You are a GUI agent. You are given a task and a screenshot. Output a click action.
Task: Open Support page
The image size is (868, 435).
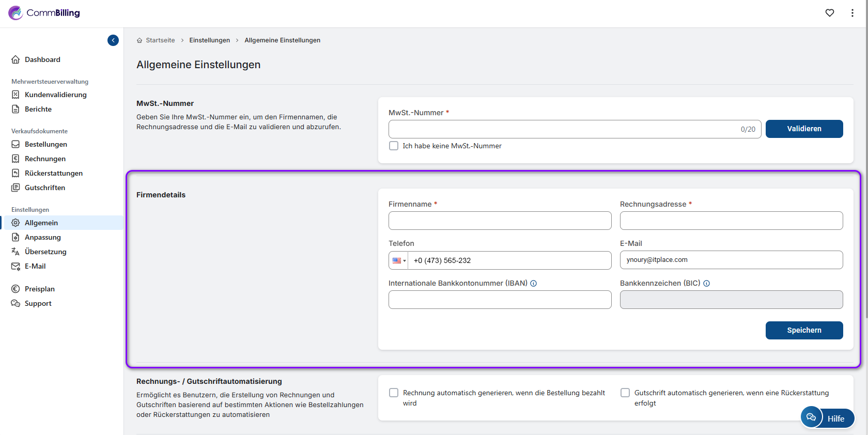tap(38, 303)
